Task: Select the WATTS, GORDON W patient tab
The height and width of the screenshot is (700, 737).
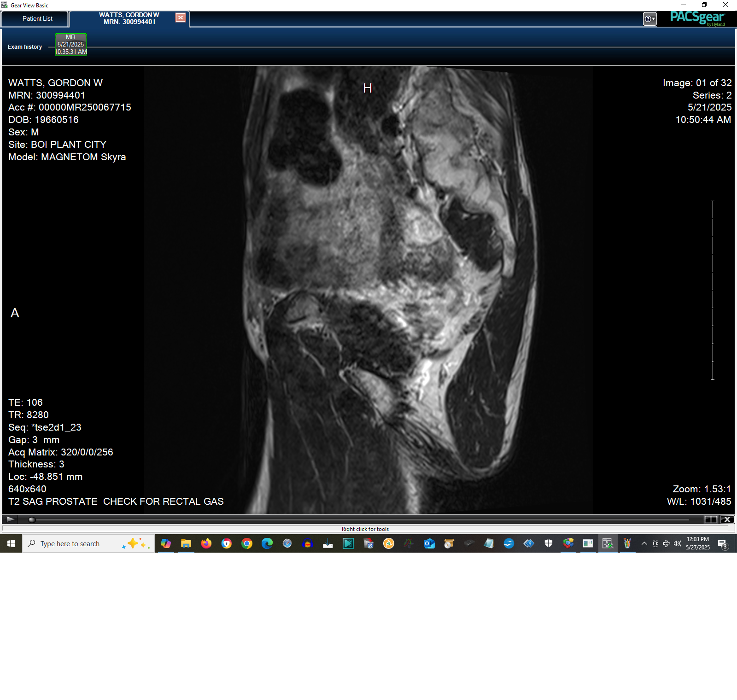Action: coord(129,18)
